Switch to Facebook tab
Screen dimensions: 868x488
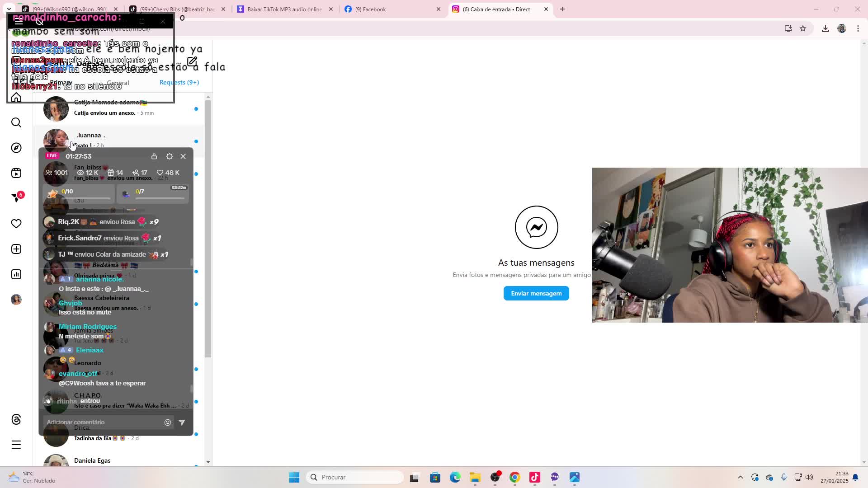tap(393, 9)
